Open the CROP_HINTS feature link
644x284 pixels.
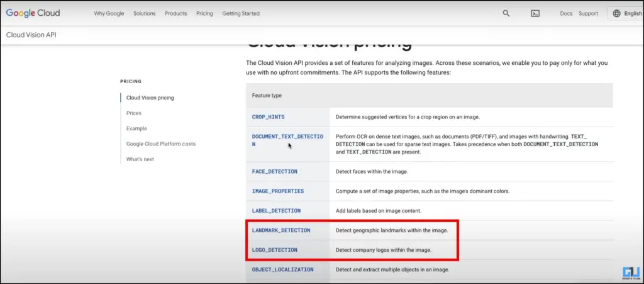pyautogui.click(x=269, y=117)
